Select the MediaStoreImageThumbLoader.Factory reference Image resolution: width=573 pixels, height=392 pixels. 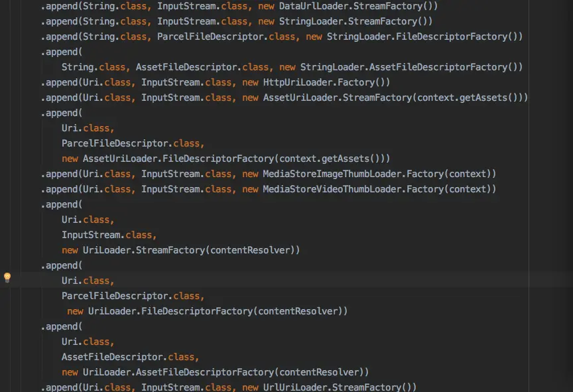(x=353, y=174)
